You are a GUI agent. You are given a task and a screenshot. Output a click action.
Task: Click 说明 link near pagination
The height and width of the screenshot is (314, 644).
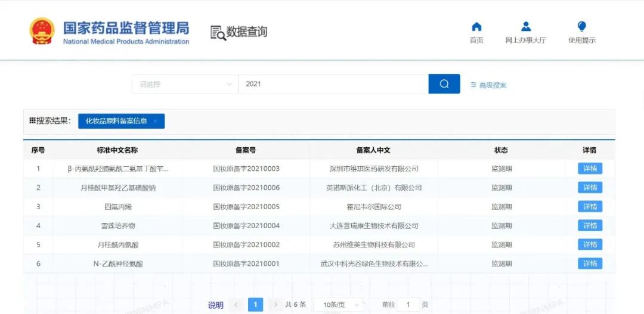pyautogui.click(x=216, y=305)
